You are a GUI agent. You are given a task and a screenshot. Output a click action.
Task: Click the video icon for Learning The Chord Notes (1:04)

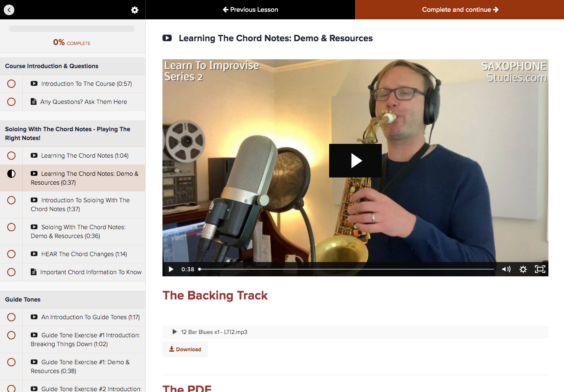(34, 155)
